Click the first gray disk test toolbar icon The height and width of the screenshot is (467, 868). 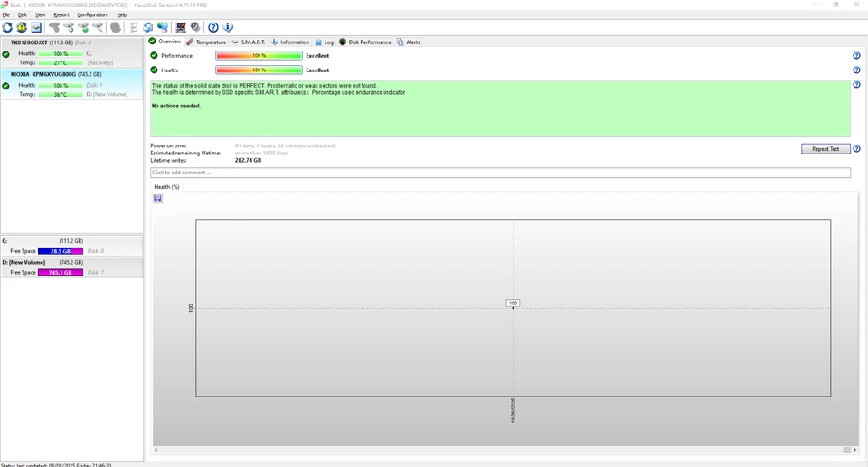(54, 27)
